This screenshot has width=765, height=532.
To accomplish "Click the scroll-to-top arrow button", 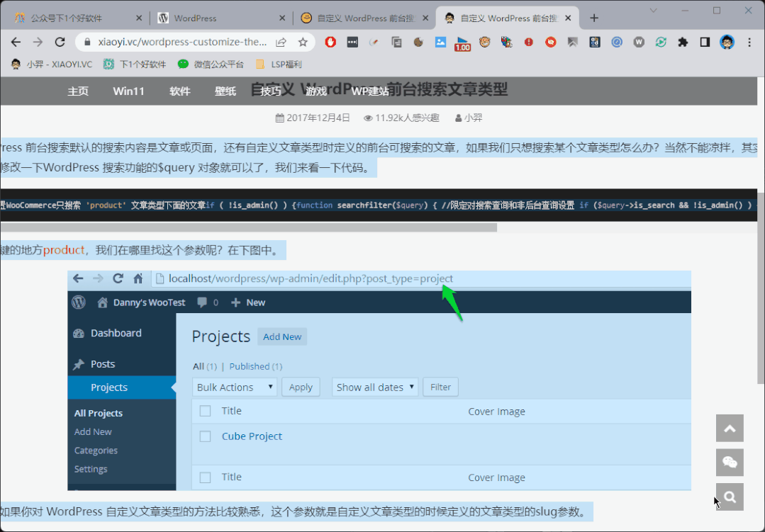I will [730, 429].
